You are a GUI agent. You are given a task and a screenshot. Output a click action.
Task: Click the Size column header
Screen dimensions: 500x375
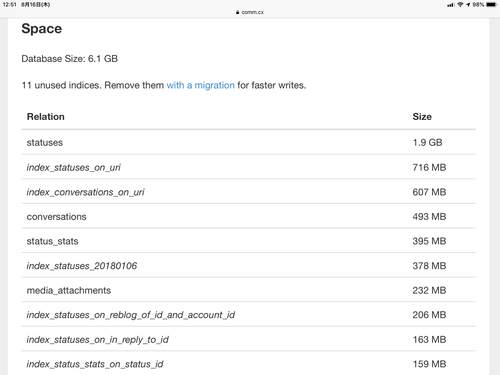422,117
